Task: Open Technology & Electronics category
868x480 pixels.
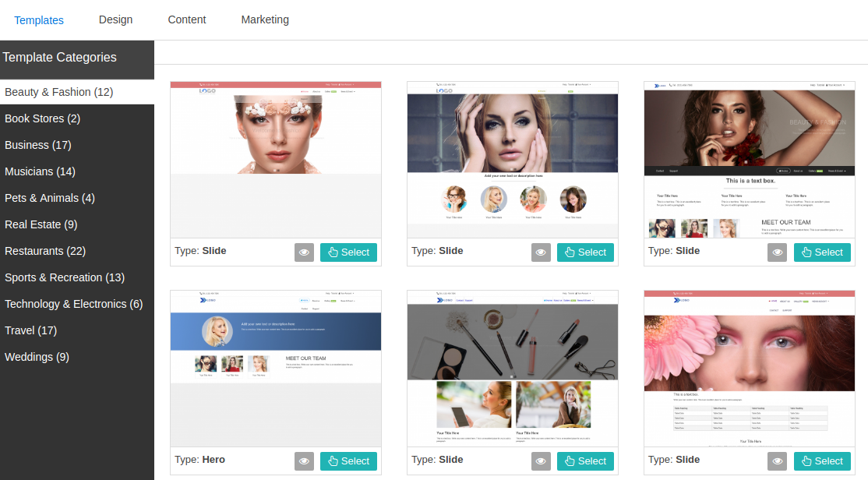Action: pyautogui.click(x=73, y=304)
